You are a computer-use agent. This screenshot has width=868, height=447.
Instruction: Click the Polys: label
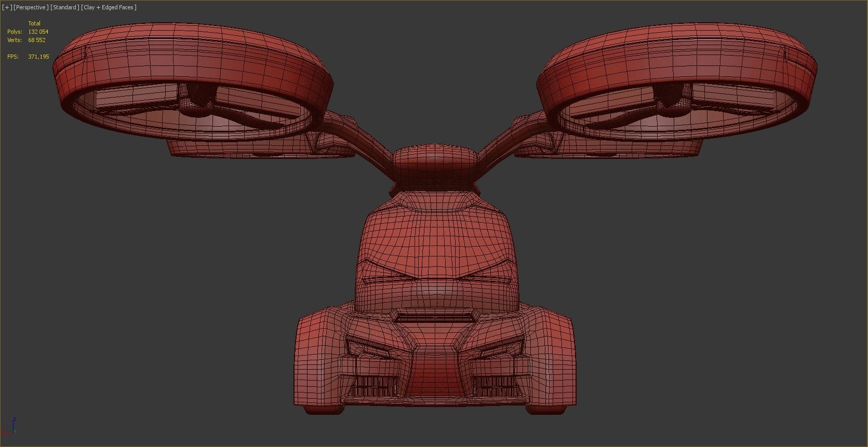15,32
